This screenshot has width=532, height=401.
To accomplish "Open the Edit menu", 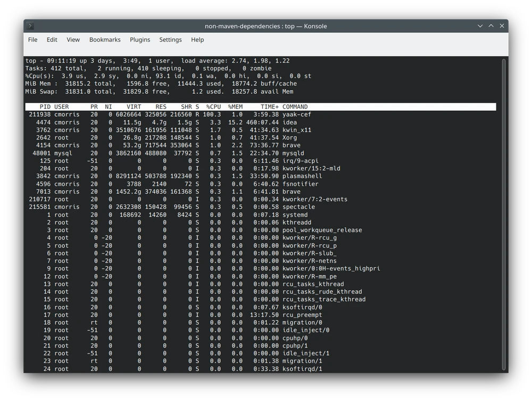I will pyautogui.click(x=52, y=40).
